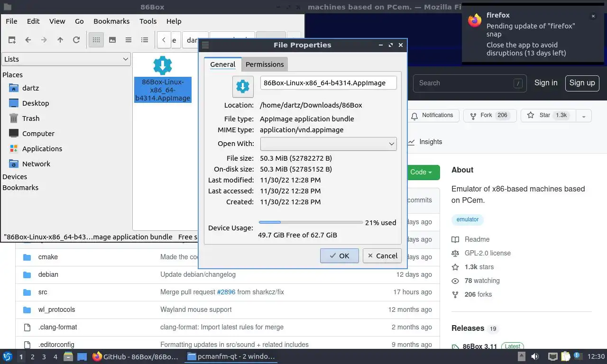
Task: Open dartz home folder in Places
Action: (30, 88)
